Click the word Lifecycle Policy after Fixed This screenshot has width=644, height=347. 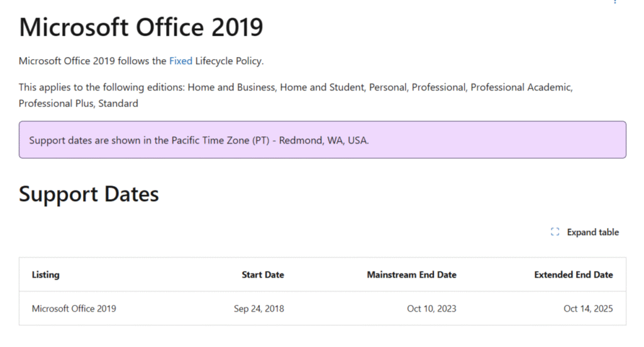point(229,61)
